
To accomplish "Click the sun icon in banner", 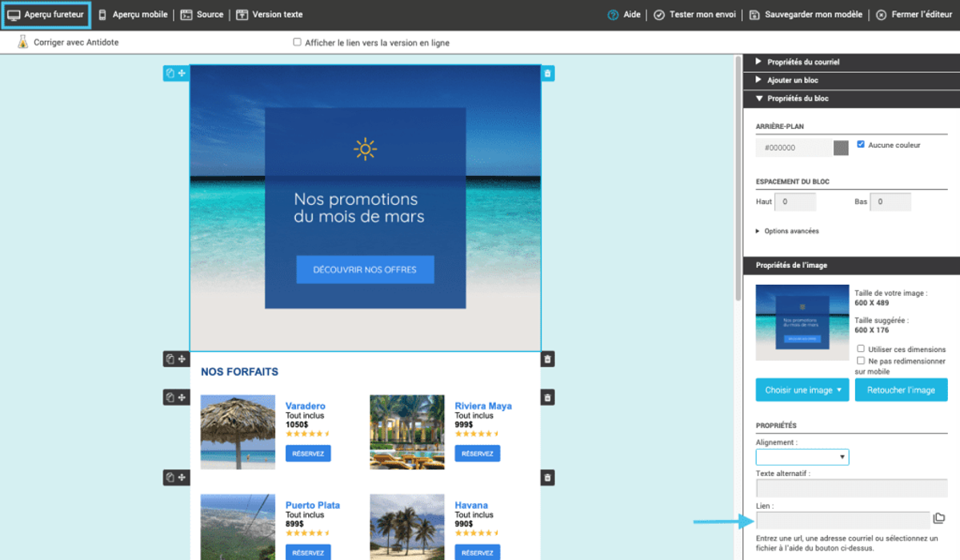I will point(365,149).
